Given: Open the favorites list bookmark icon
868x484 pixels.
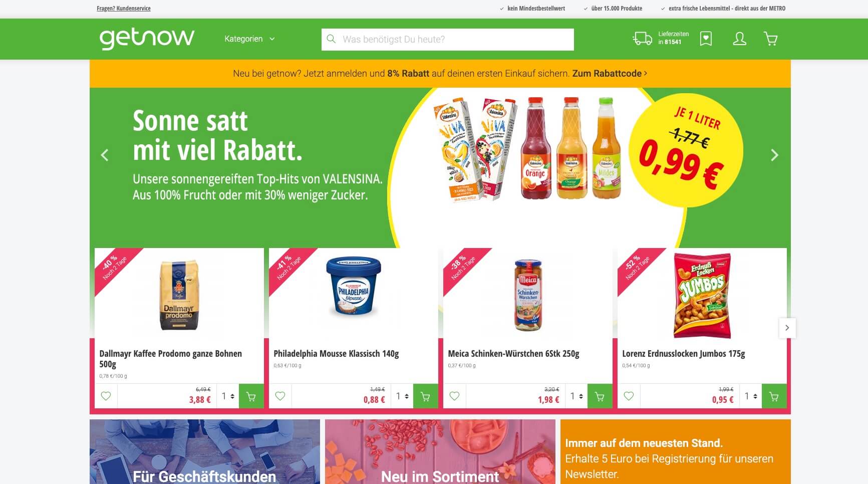Looking at the screenshot, I should [706, 39].
